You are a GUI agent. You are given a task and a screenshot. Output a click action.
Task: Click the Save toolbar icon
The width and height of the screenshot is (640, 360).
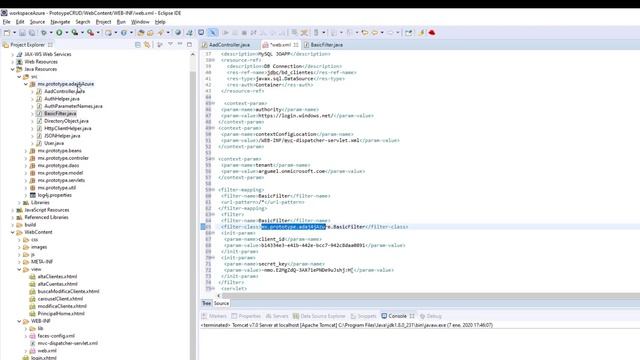22,33
